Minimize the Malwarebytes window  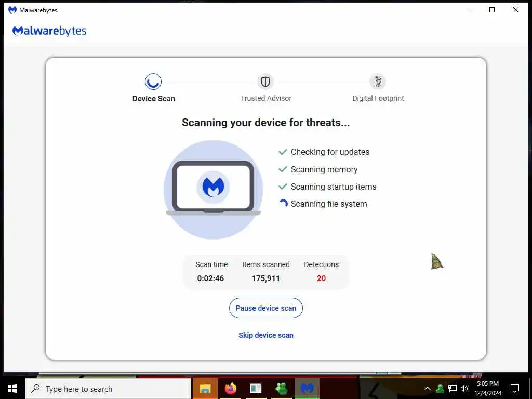(469, 10)
